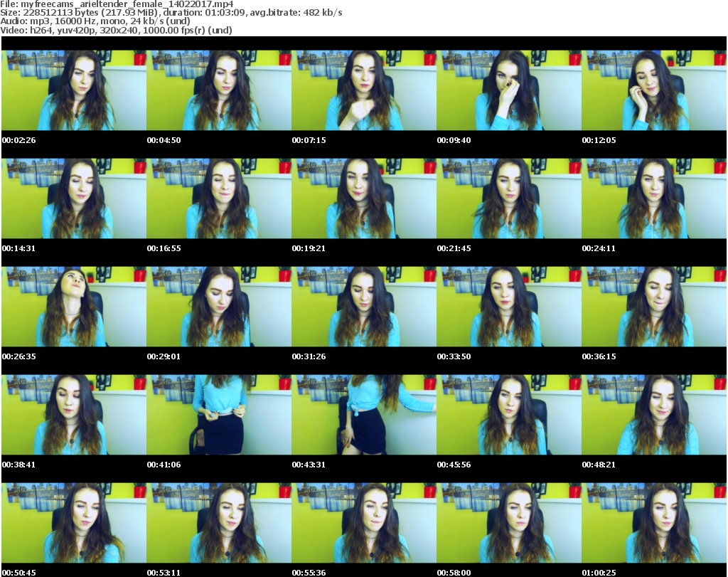This screenshot has height=577, width=728.
Task: Select the thumbnail frame at 00:26:35
Action: [x=74, y=307]
